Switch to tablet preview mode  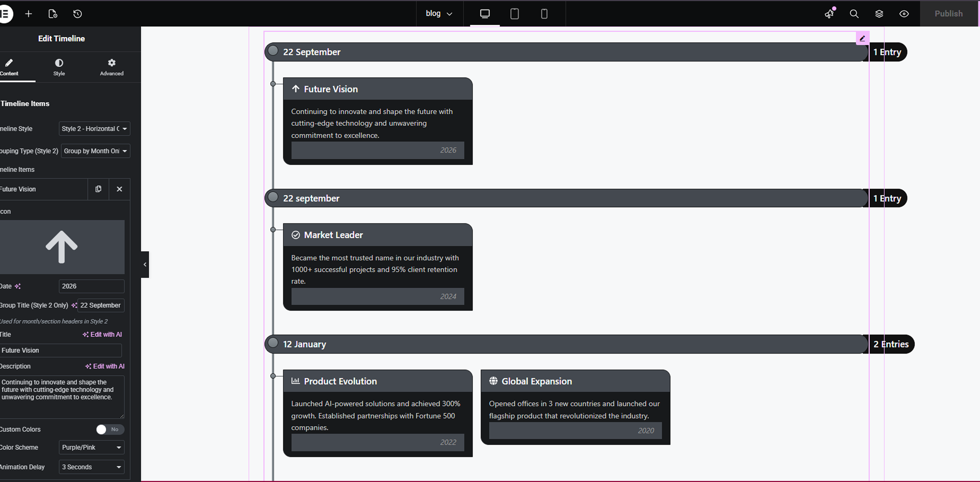tap(514, 14)
